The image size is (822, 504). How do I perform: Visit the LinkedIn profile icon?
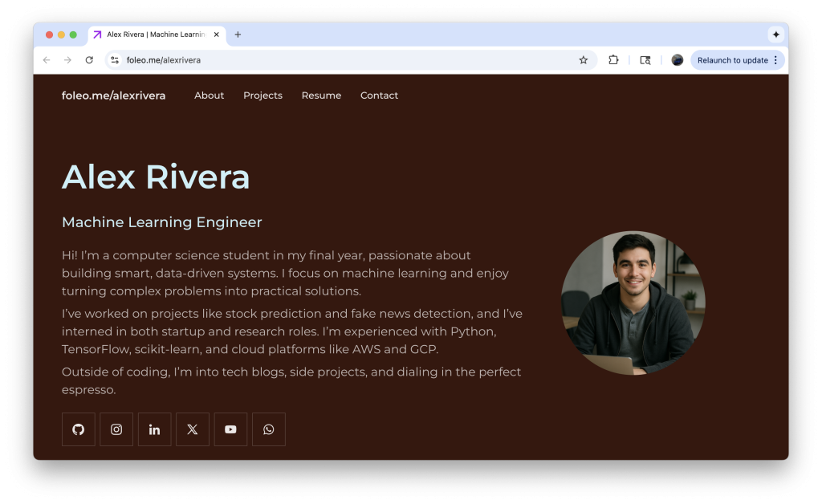pyautogui.click(x=154, y=429)
